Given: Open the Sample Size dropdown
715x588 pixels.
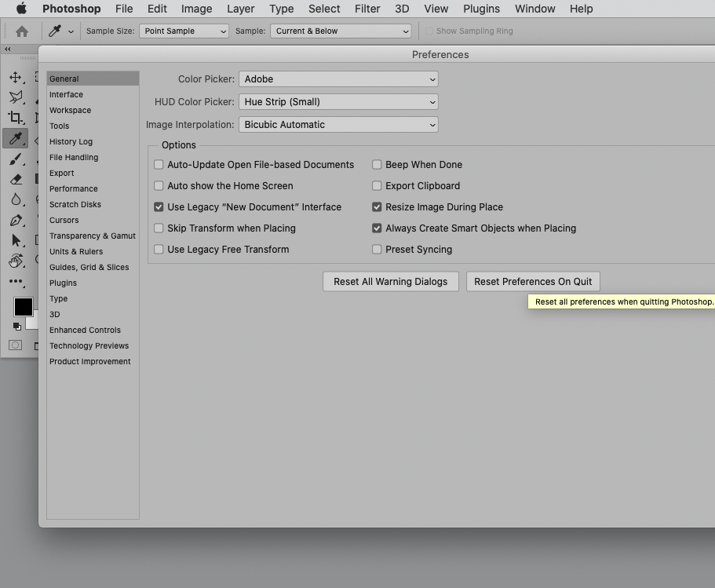Looking at the screenshot, I should pyautogui.click(x=184, y=31).
